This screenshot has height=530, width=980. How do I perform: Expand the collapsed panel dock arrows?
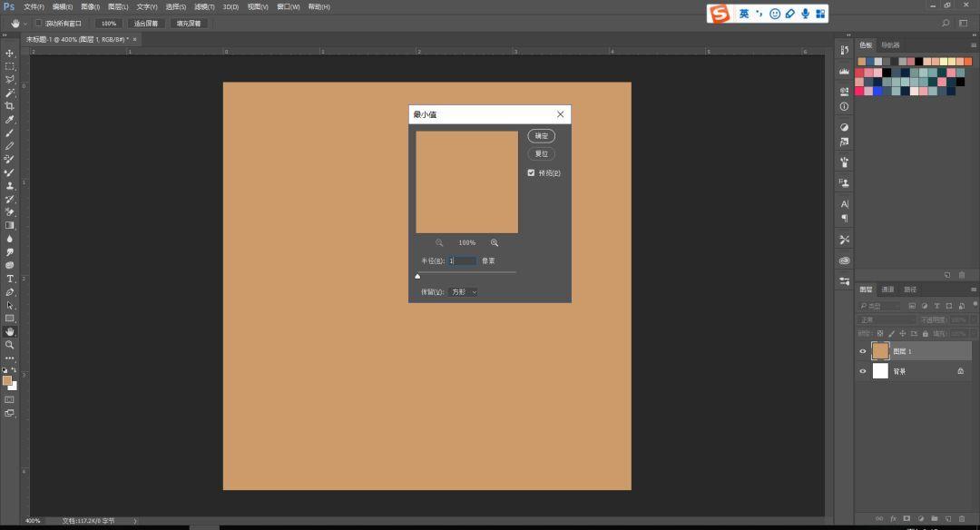[x=848, y=35]
